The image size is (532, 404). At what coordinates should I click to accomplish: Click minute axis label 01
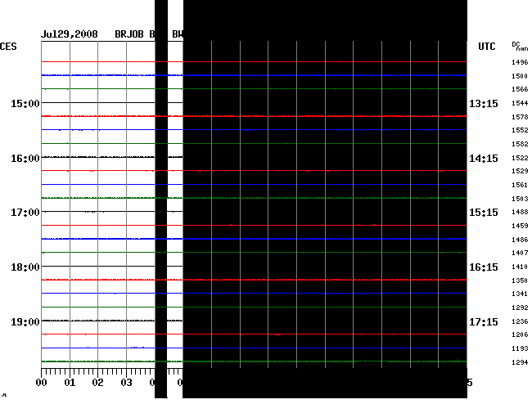coord(70,383)
